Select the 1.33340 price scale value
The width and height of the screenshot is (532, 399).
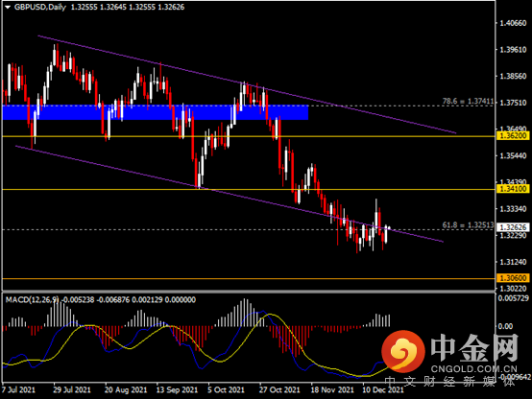click(514, 209)
